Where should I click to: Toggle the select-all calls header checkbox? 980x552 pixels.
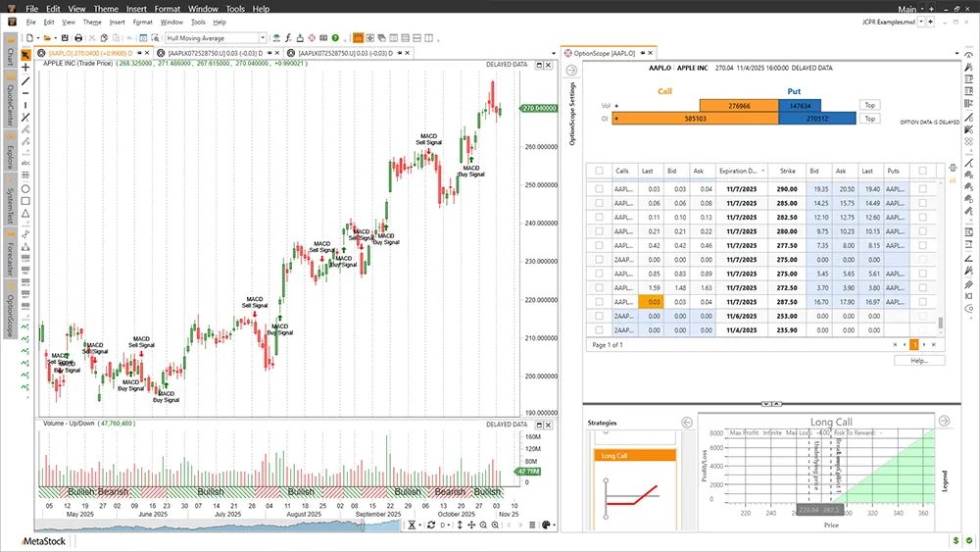(x=600, y=171)
